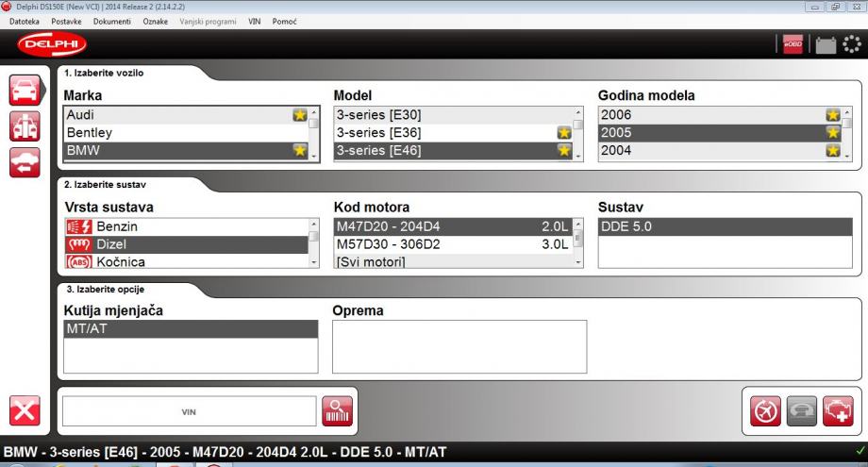Click the heavy vehicle/truck selection sidebar icon
The width and height of the screenshot is (868, 467).
tap(25, 126)
